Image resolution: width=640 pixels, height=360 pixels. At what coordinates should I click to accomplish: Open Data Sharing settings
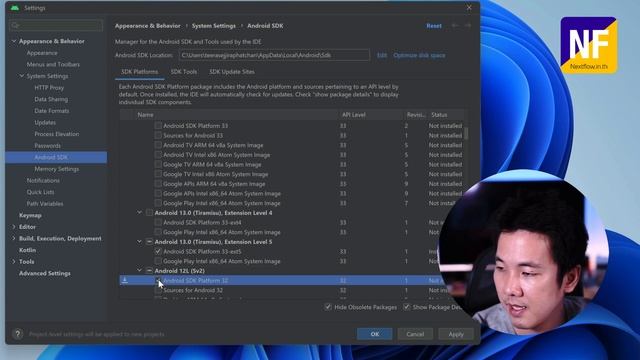51,99
